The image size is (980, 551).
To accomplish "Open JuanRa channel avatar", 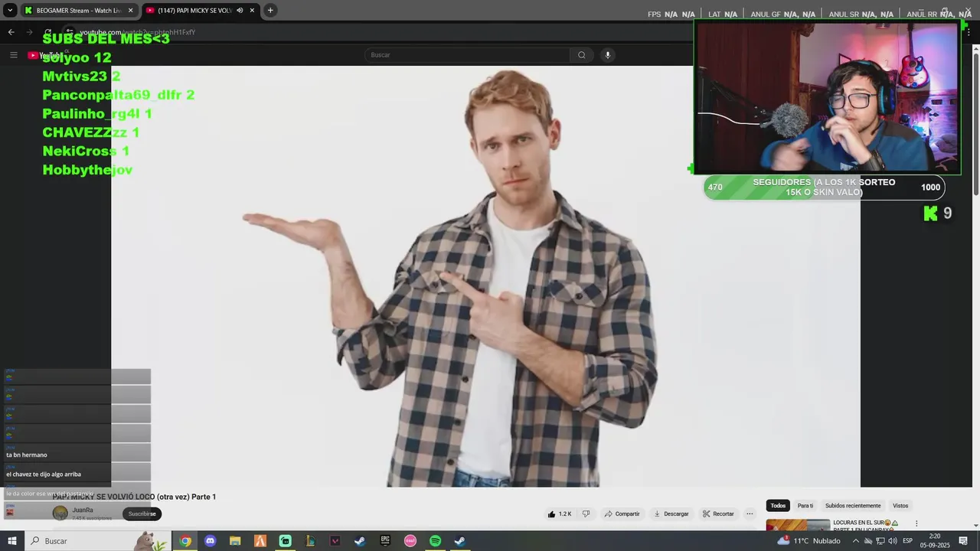I will (x=60, y=514).
